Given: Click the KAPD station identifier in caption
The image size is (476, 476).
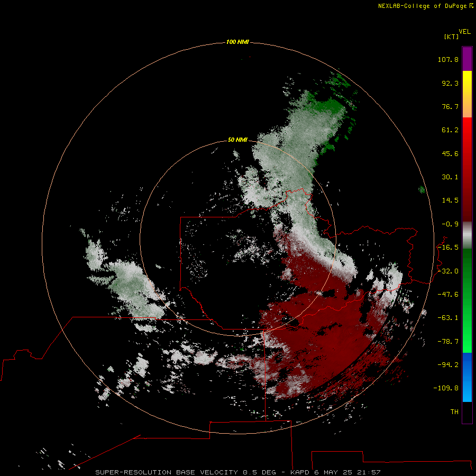Looking at the screenshot, I should (x=300, y=472).
